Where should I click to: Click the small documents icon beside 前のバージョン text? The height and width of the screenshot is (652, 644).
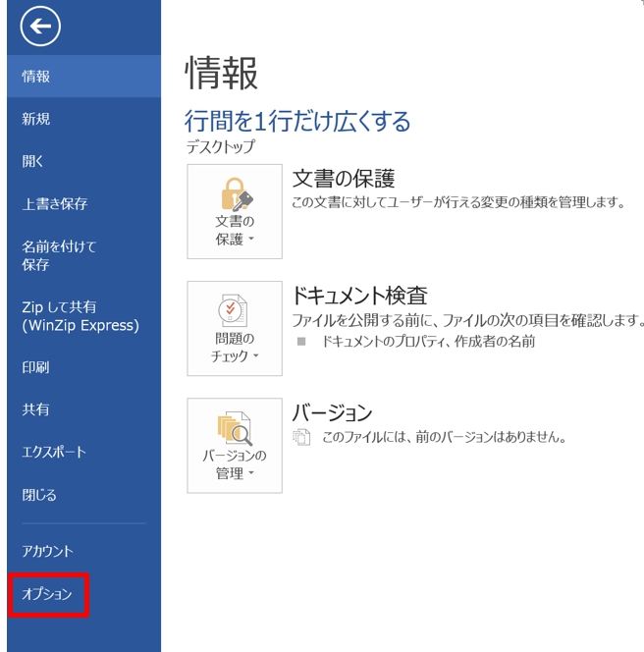(x=301, y=437)
